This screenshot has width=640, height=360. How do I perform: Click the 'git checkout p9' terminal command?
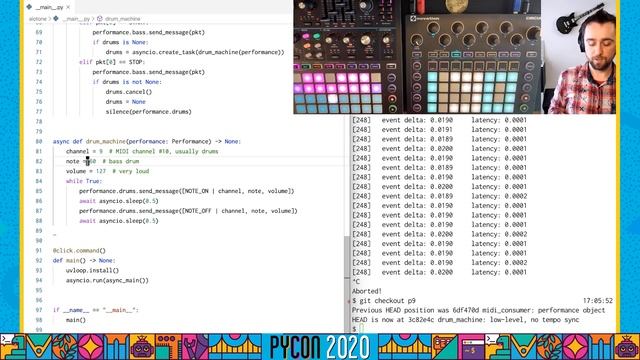(387, 301)
